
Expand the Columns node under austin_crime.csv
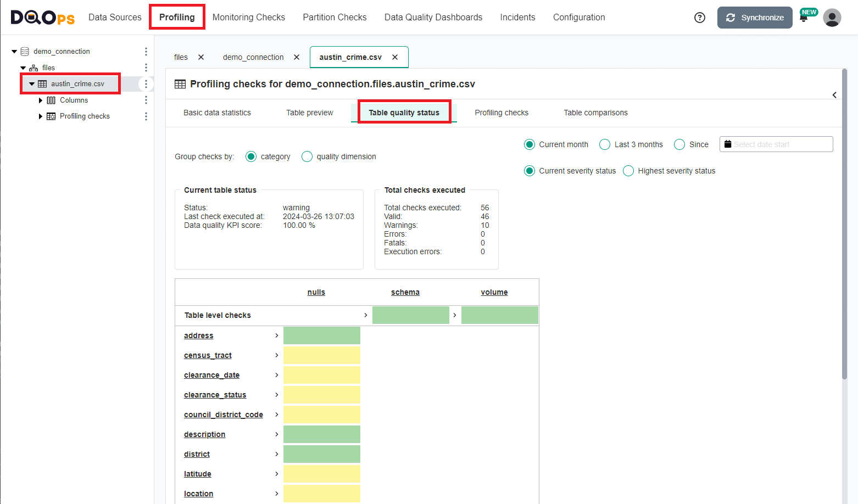(x=40, y=100)
